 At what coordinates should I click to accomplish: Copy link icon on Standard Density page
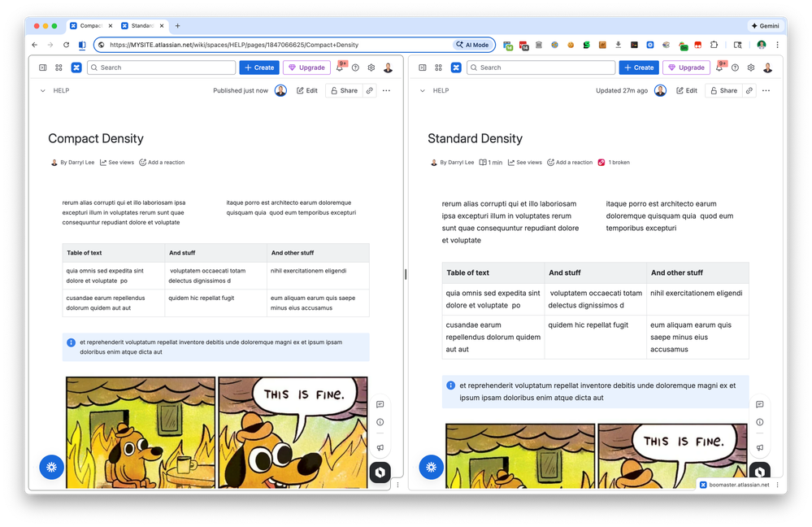coord(749,90)
